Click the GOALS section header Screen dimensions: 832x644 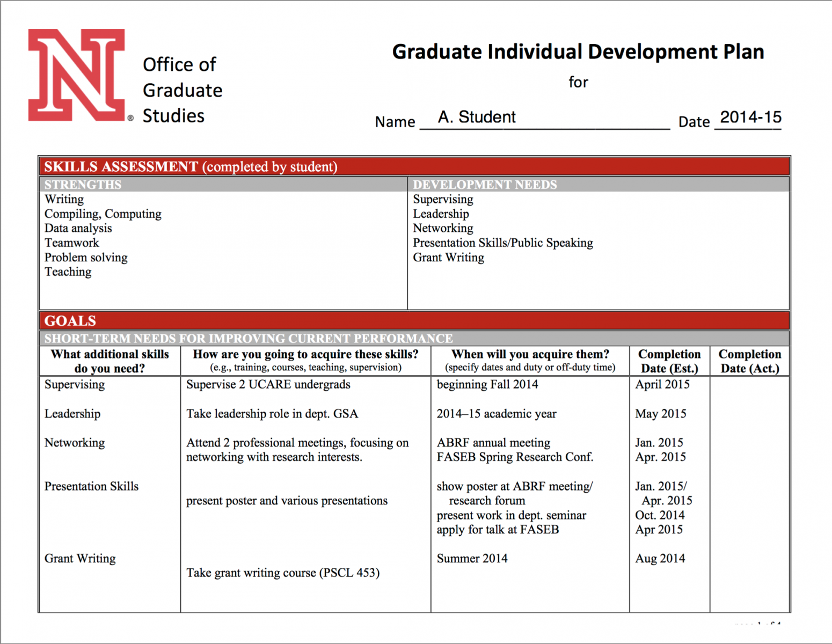[414, 320]
